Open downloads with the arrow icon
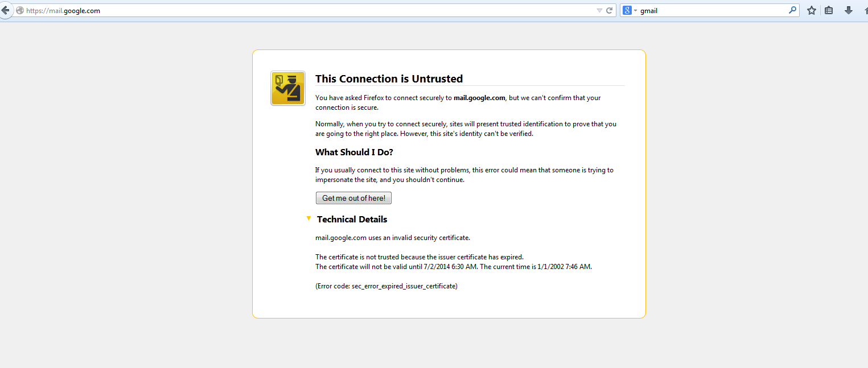 click(x=848, y=10)
